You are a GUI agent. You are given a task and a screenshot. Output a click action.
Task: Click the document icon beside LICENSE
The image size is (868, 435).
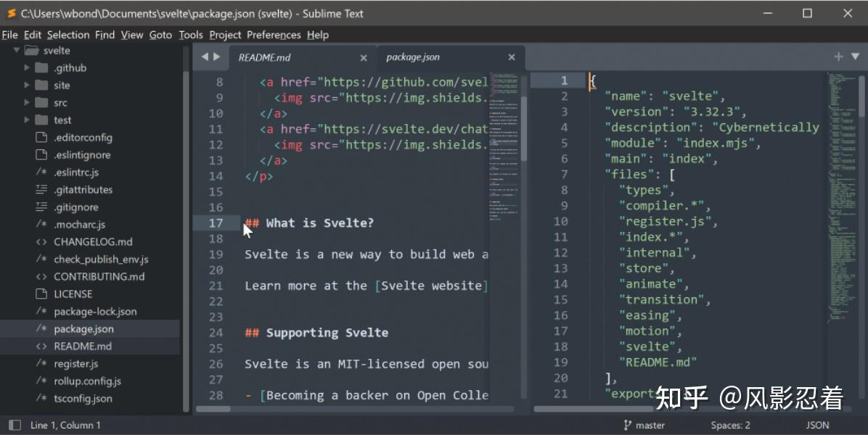click(41, 294)
